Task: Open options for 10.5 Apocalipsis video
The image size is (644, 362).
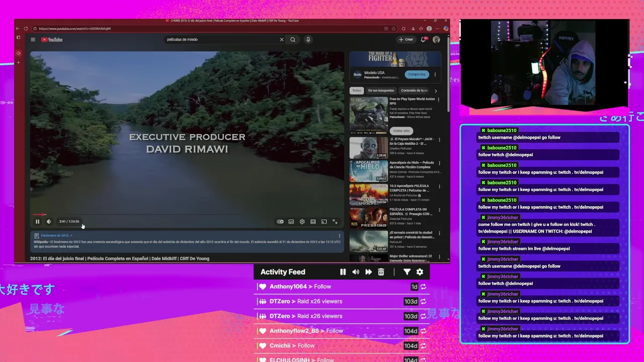Action: pyautogui.click(x=439, y=187)
